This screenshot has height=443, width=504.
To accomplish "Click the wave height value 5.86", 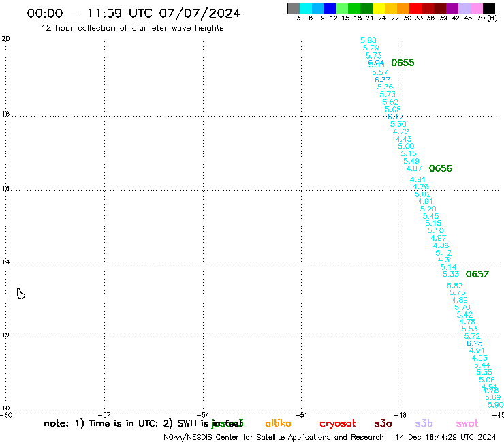I will coord(368,40).
